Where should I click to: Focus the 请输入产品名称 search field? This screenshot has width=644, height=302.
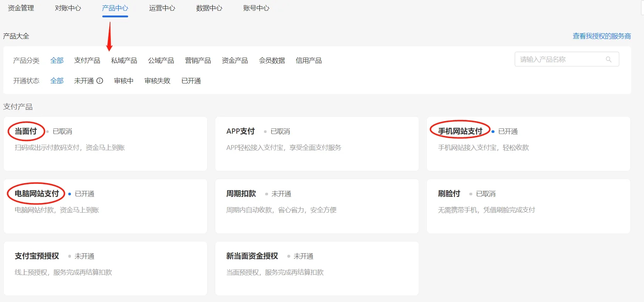click(x=567, y=59)
